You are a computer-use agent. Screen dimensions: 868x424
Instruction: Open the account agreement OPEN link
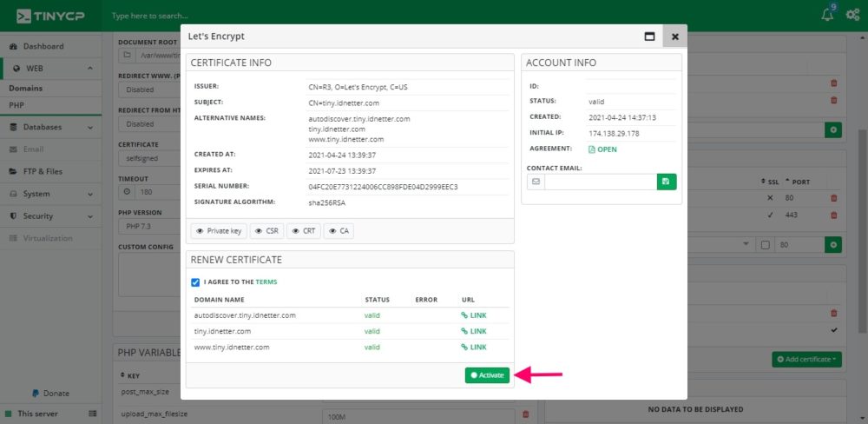602,149
